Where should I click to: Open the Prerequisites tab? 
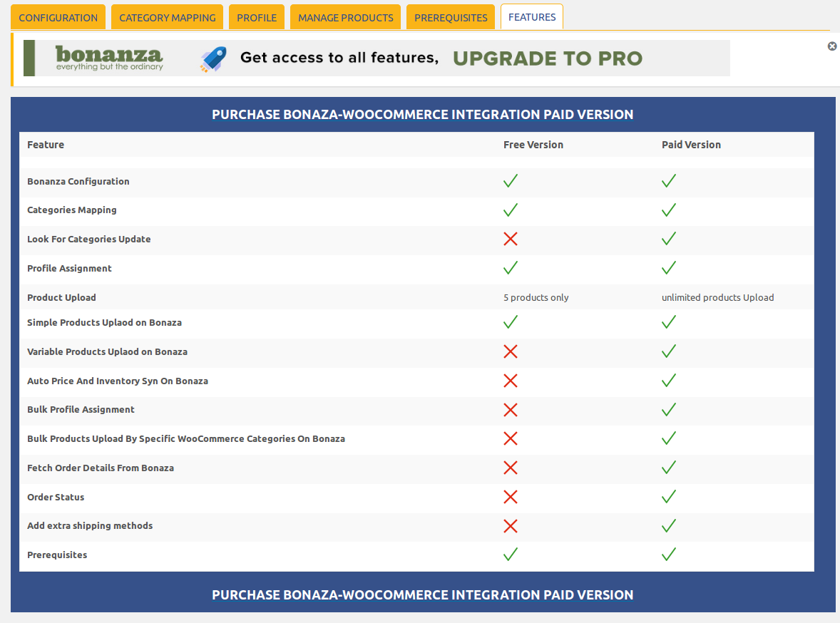coord(451,18)
